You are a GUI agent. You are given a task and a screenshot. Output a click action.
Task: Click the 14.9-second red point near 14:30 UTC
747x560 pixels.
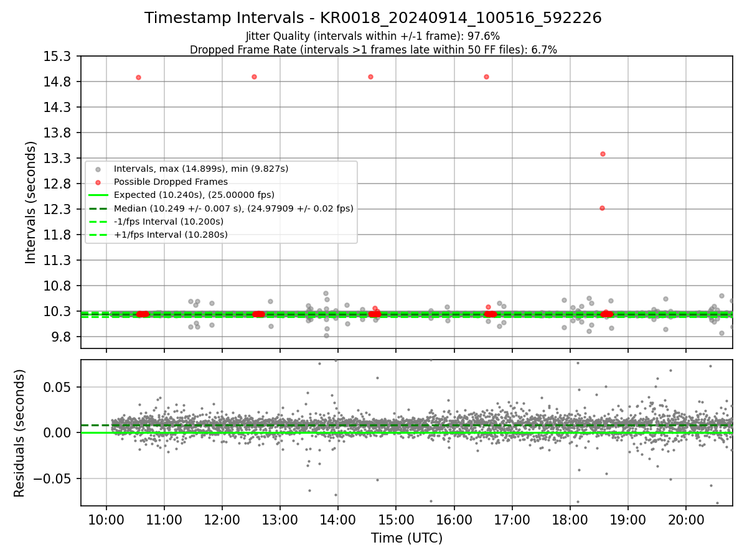pos(370,77)
